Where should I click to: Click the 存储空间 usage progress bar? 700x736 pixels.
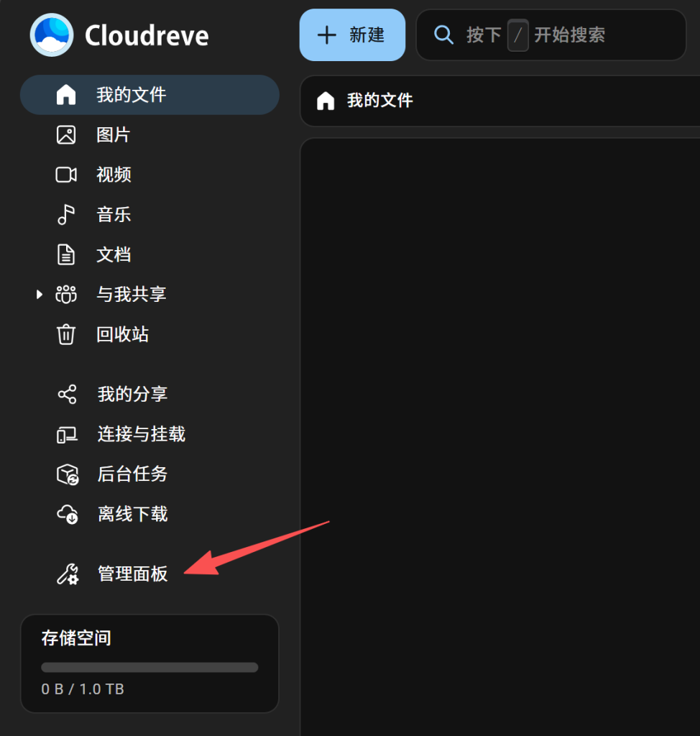(x=149, y=668)
